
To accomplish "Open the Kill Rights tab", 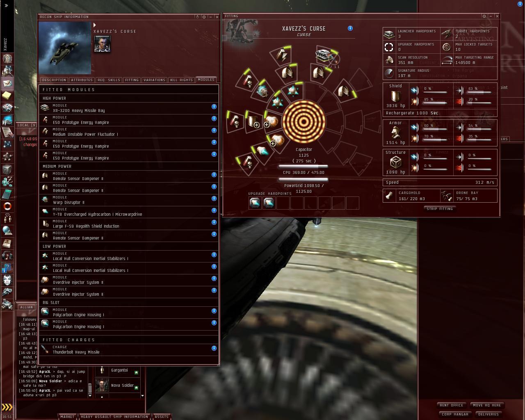I will tap(181, 80).
